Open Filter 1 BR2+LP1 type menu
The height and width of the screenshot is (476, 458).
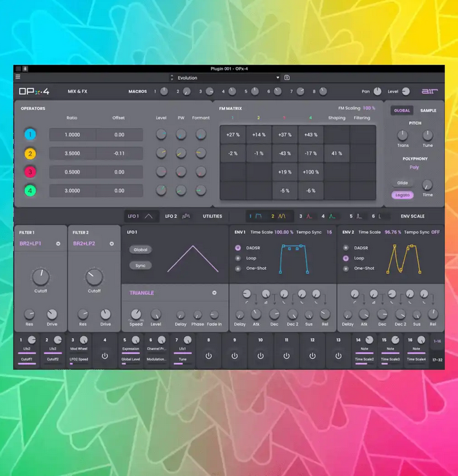click(x=40, y=243)
